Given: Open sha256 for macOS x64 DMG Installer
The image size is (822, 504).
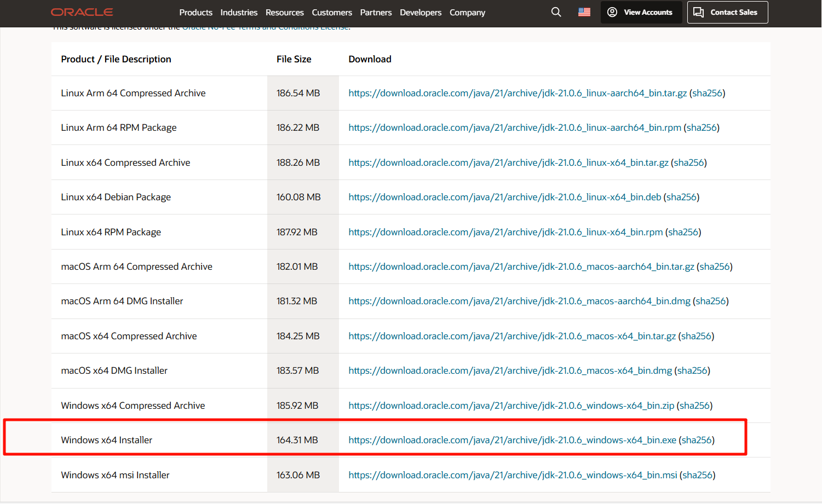Looking at the screenshot, I should [x=693, y=370].
